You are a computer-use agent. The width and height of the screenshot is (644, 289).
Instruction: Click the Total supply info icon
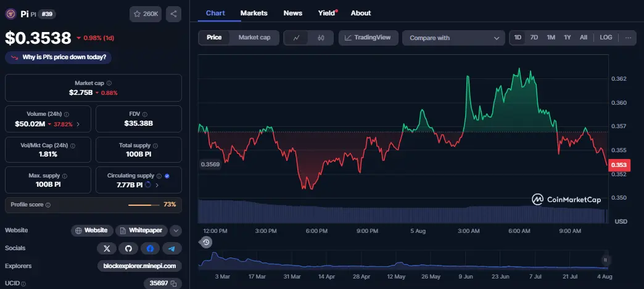coord(155,145)
